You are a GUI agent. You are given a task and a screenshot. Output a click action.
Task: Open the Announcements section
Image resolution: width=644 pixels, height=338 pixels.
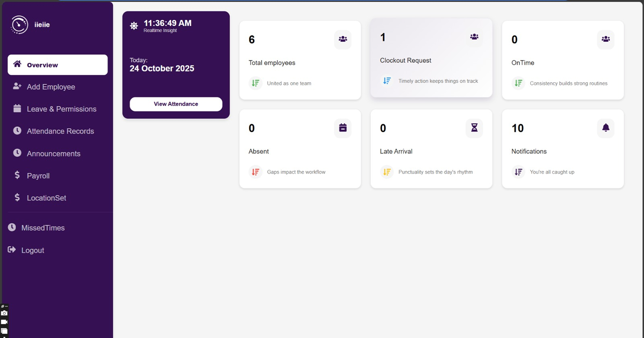coord(54,153)
